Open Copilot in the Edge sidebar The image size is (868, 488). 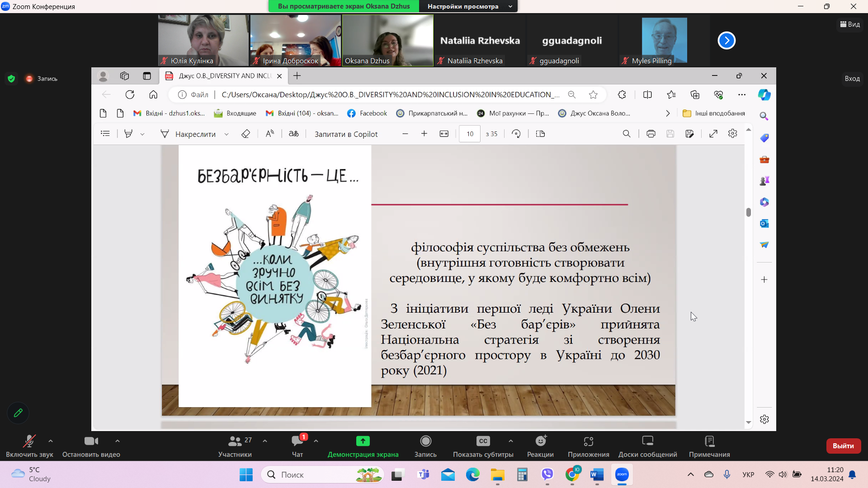tap(764, 94)
